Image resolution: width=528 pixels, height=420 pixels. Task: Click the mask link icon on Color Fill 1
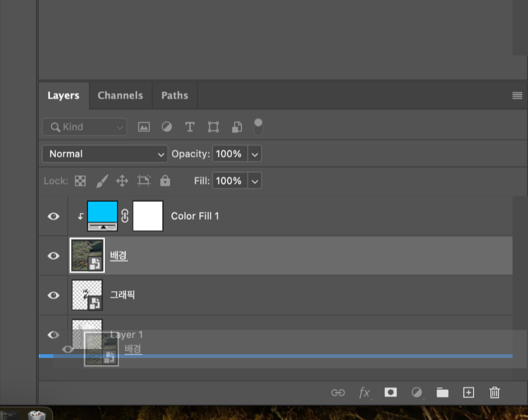coord(125,216)
